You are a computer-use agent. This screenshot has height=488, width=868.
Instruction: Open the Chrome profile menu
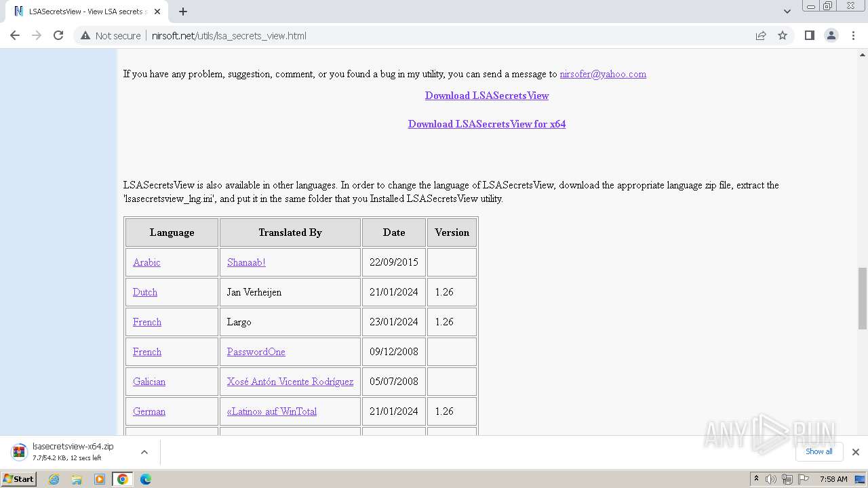point(831,35)
